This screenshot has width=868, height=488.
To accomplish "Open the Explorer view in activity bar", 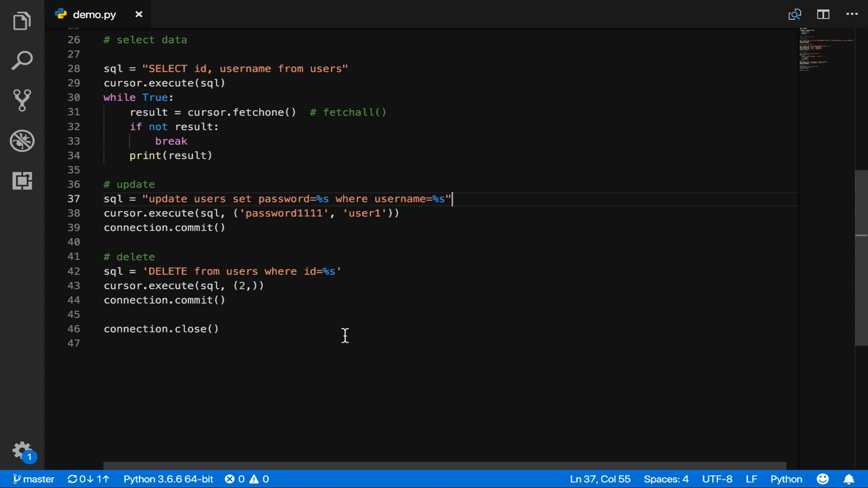I will 22,21.
